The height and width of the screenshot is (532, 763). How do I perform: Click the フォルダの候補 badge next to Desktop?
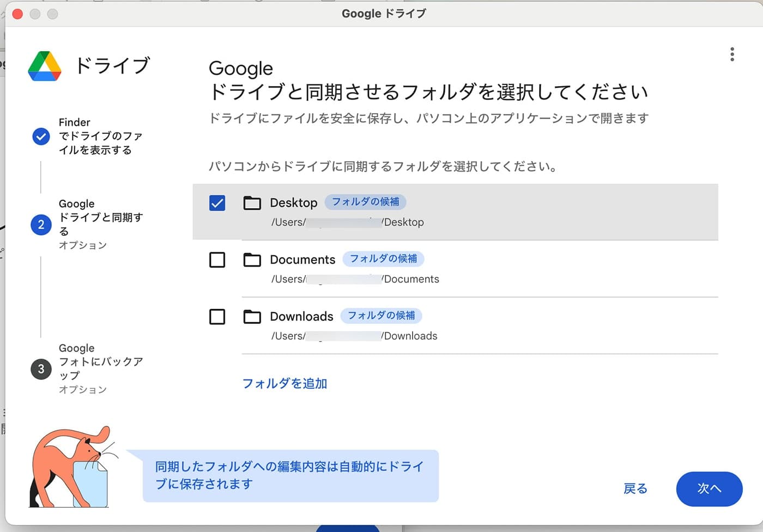365,202
